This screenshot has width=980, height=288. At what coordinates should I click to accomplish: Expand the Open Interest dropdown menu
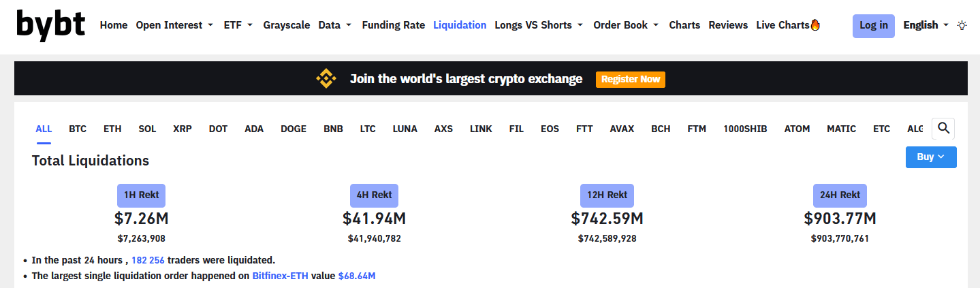tap(174, 25)
